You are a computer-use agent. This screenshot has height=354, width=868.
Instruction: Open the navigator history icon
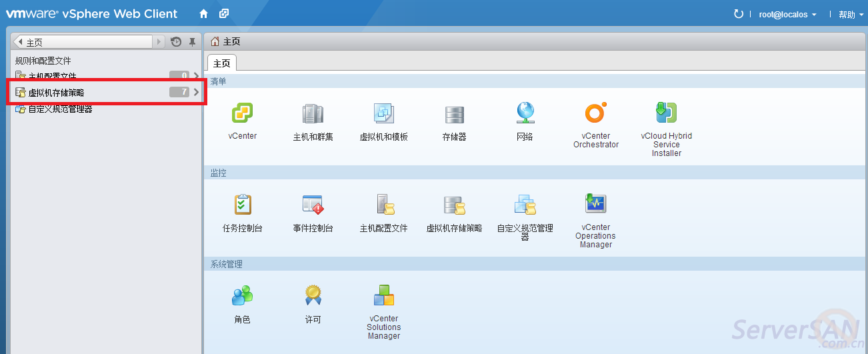click(x=176, y=42)
